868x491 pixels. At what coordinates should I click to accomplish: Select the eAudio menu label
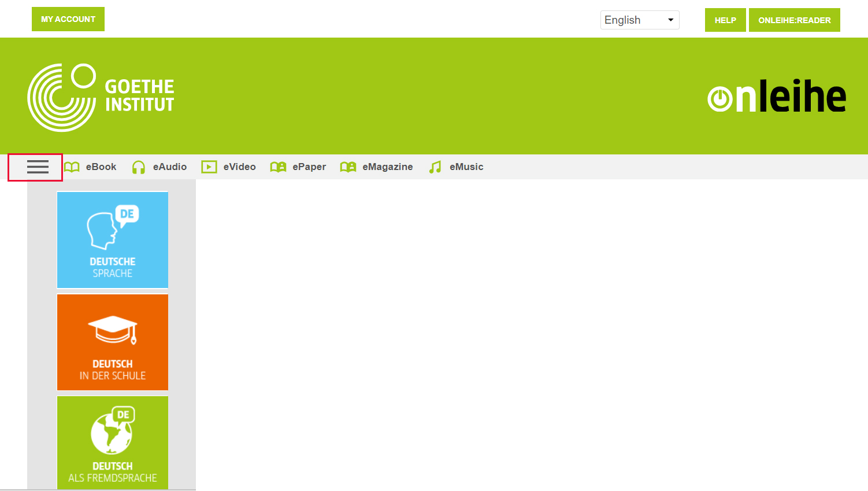click(x=170, y=167)
